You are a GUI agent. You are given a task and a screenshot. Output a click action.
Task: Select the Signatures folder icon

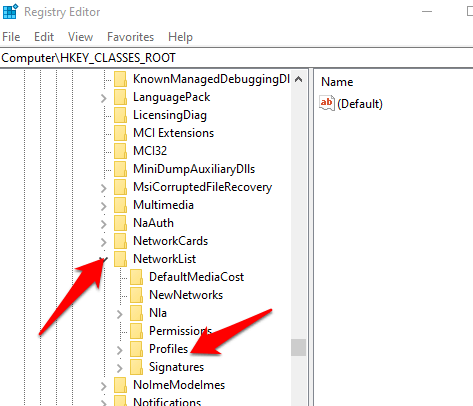[136, 367]
